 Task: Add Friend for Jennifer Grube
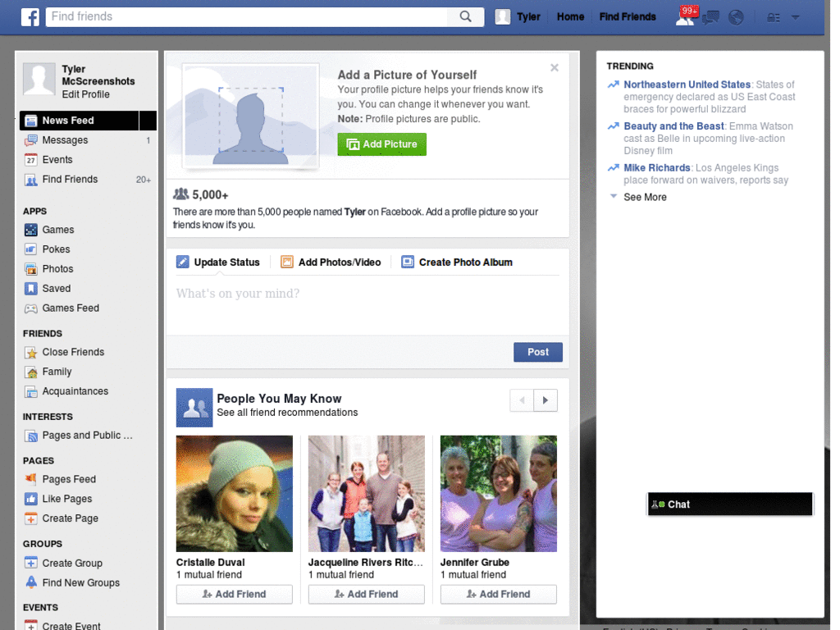(x=498, y=594)
